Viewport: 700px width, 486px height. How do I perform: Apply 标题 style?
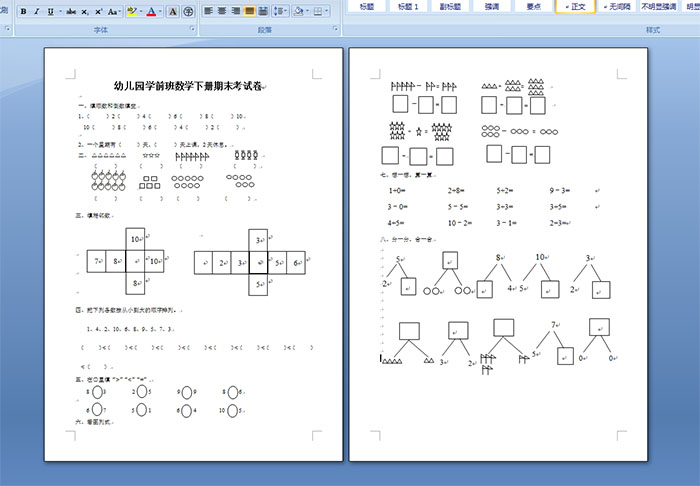point(367,6)
